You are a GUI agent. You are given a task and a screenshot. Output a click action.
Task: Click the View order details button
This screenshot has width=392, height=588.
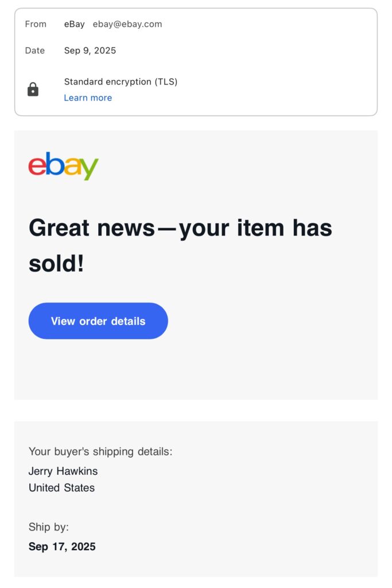98,321
